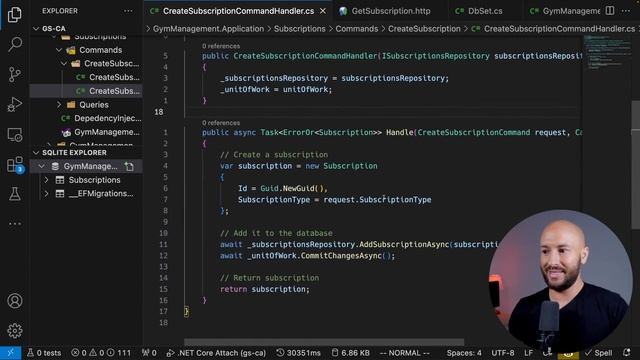Screen dimensions: 640x360
Task: Click the Guid.NewGuid() code line
Action: (x=282, y=188)
